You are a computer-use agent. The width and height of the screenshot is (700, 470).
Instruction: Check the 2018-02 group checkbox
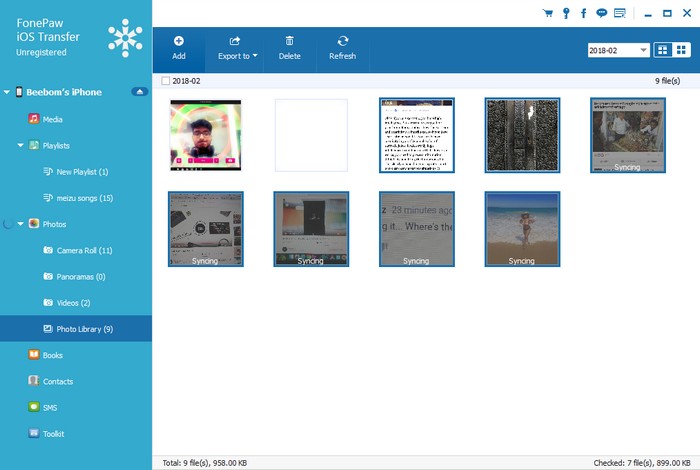(165, 80)
